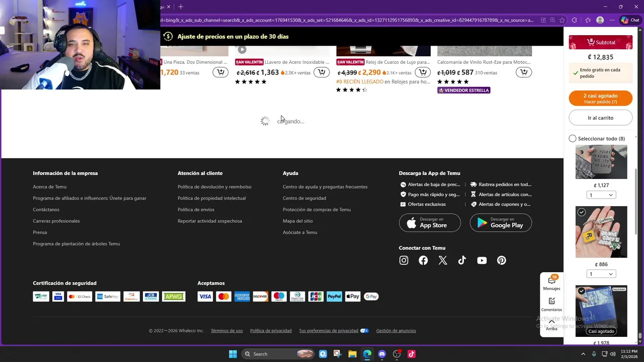Viewport: 644px width, 362px height.
Task: Open the Gestión de anuncios link
Action: pyautogui.click(x=396, y=331)
